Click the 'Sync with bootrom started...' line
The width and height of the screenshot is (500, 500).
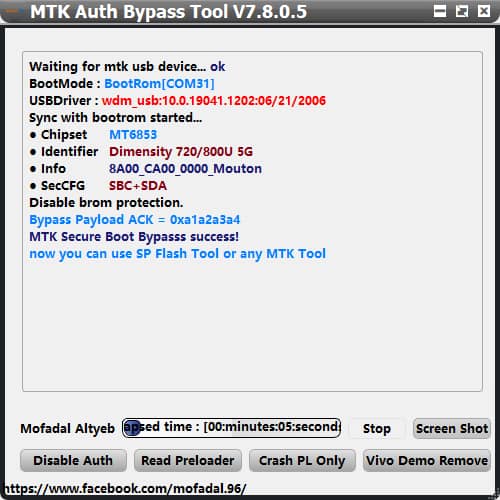pyautogui.click(x=116, y=118)
